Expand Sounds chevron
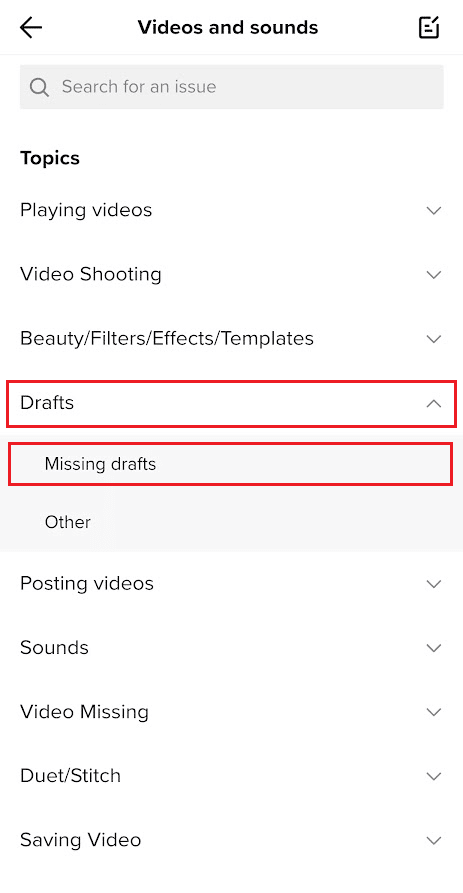Screen dimensions: 463x893 [x=434, y=648]
